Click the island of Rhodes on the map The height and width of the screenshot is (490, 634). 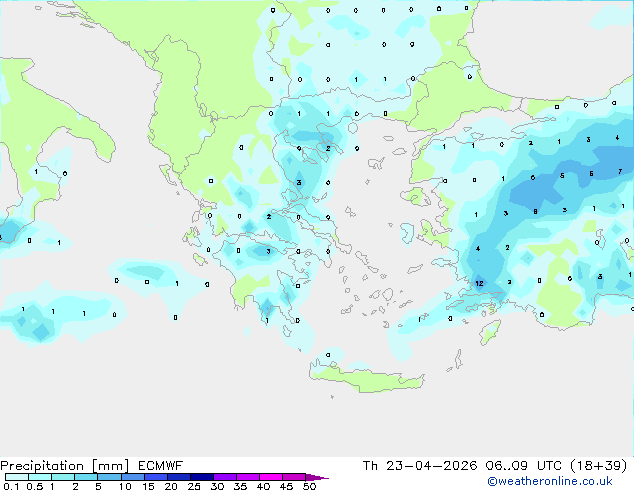coord(490,332)
